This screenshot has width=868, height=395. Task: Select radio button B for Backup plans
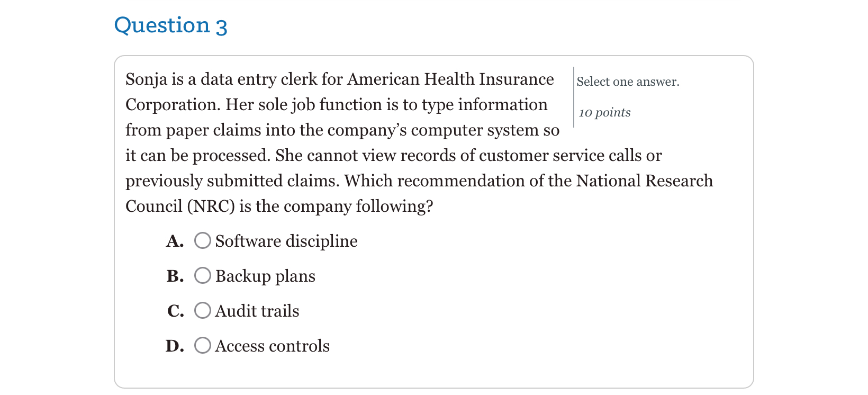(x=202, y=276)
